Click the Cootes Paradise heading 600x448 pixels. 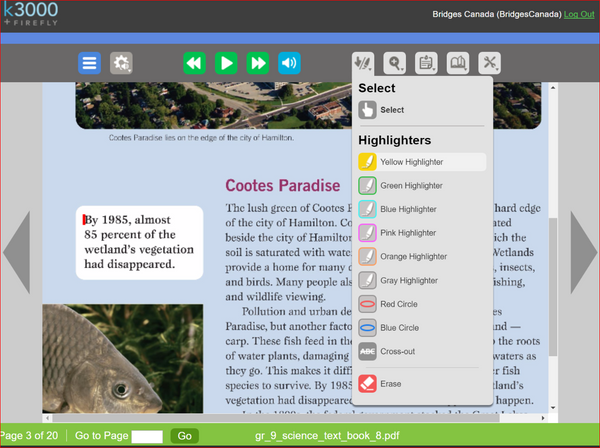point(282,186)
